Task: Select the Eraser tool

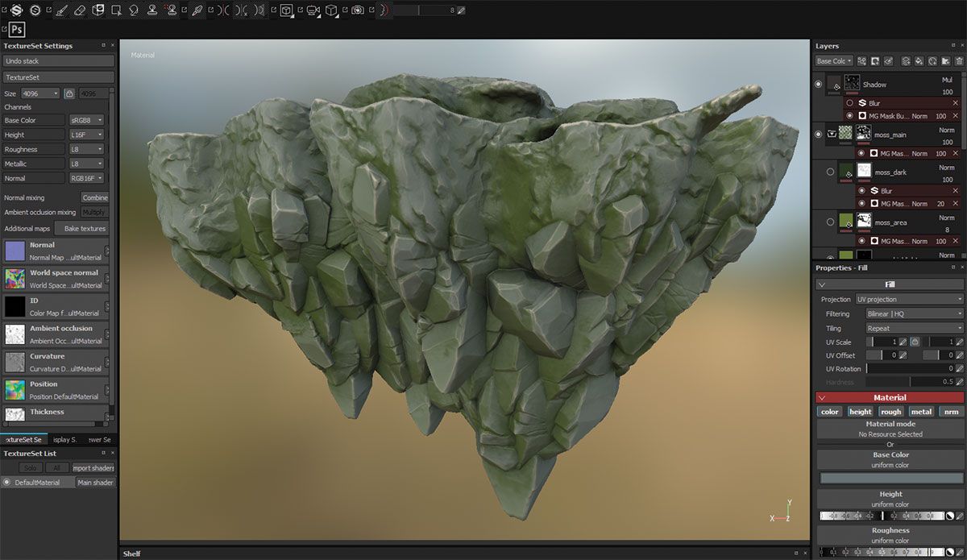Action: pyautogui.click(x=79, y=10)
